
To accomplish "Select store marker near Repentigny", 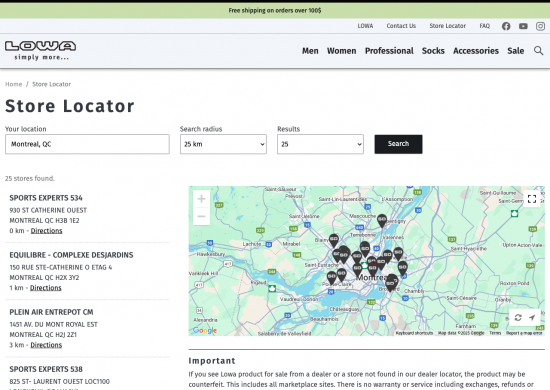I will point(382,221).
